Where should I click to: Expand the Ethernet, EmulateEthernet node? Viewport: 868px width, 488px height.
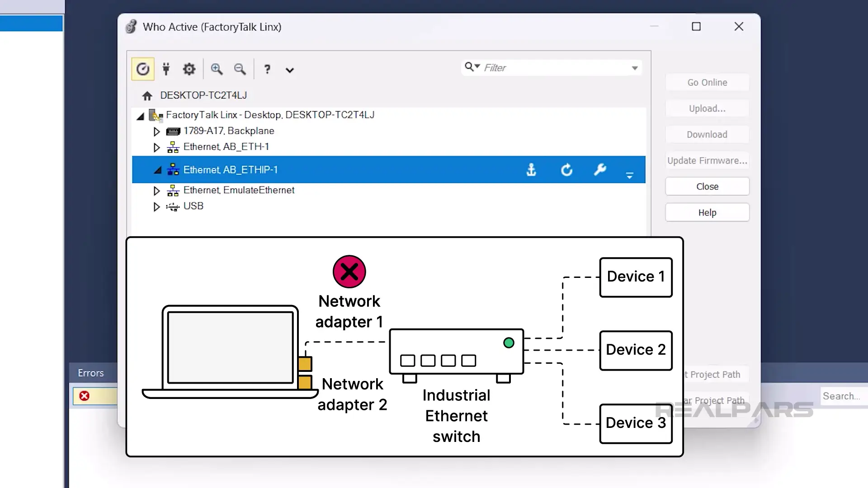click(x=156, y=191)
